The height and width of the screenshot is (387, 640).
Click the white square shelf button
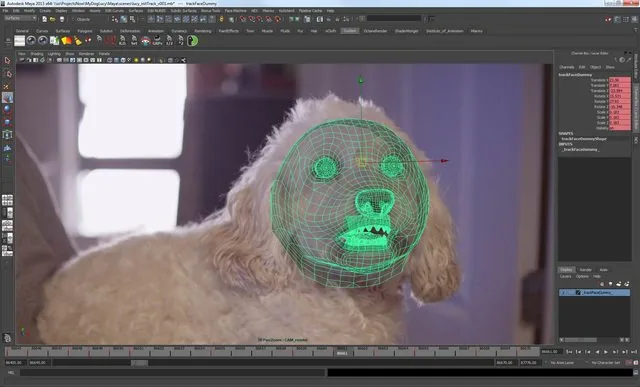pyautogui.click(x=20, y=40)
